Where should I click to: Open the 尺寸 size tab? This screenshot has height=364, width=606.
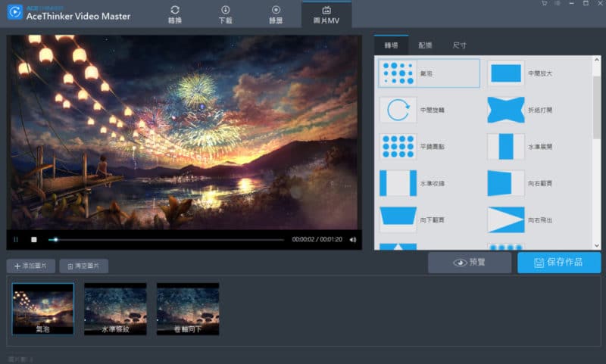pos(460,45)
